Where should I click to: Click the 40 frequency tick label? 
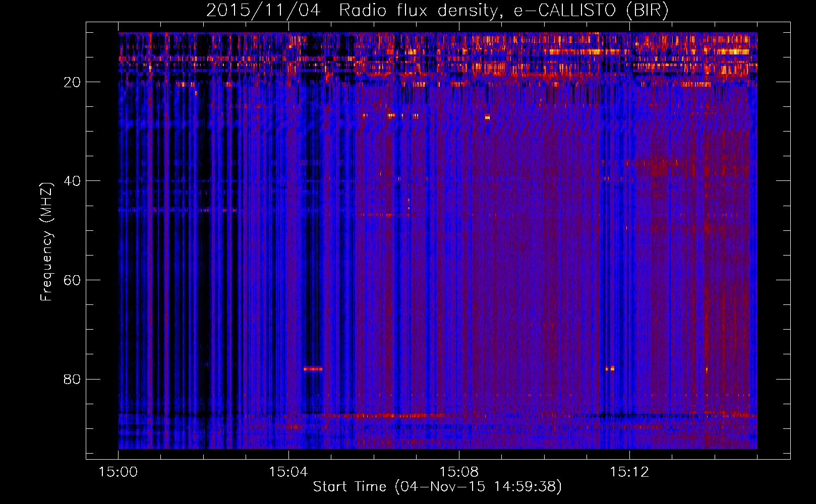[x=73, y=181]
